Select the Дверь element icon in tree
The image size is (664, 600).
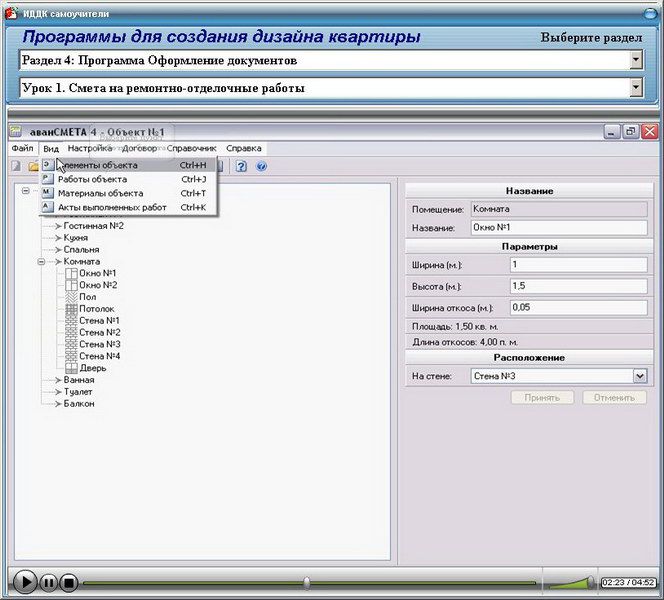[x=70, y=368]
